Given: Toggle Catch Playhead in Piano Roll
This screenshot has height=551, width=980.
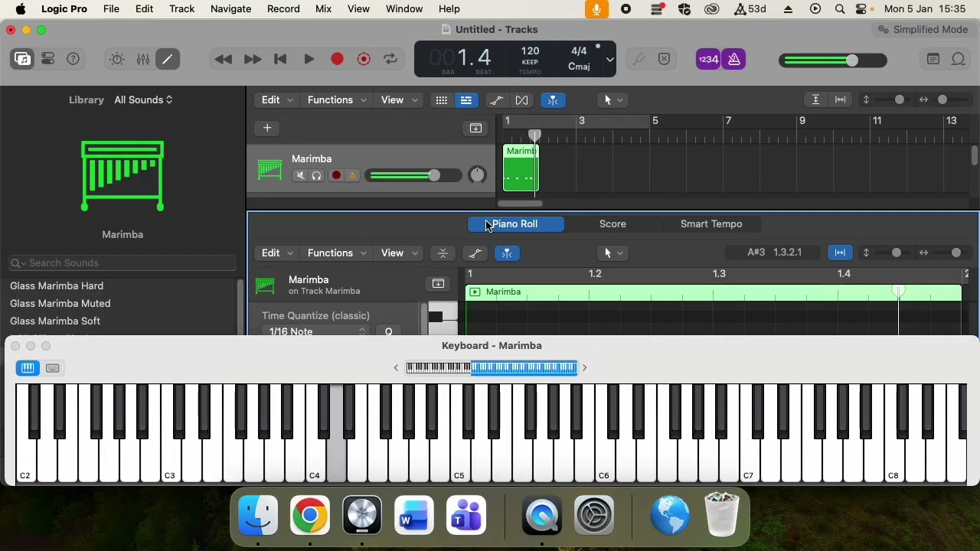Looking at the screenshot, I should coord(507,253).
